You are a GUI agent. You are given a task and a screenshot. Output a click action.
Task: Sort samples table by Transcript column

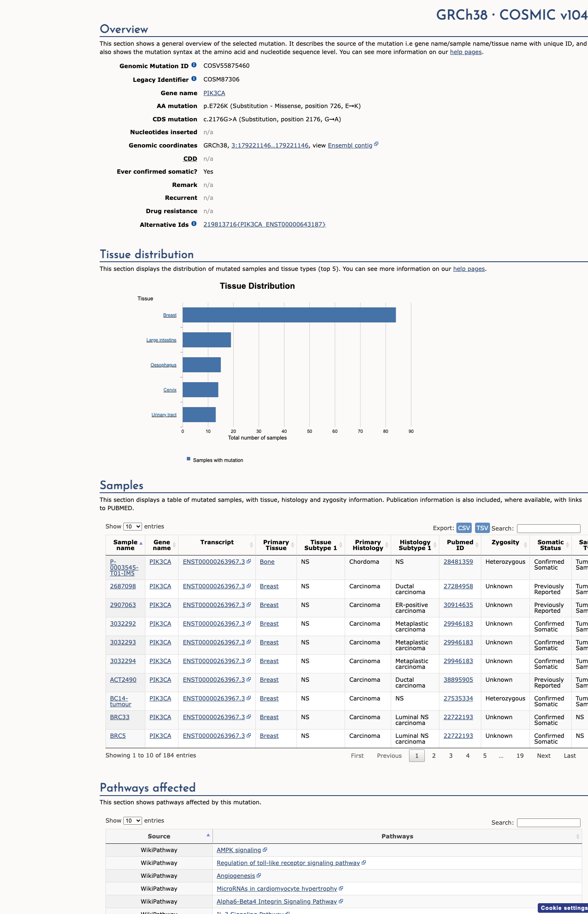217,545
